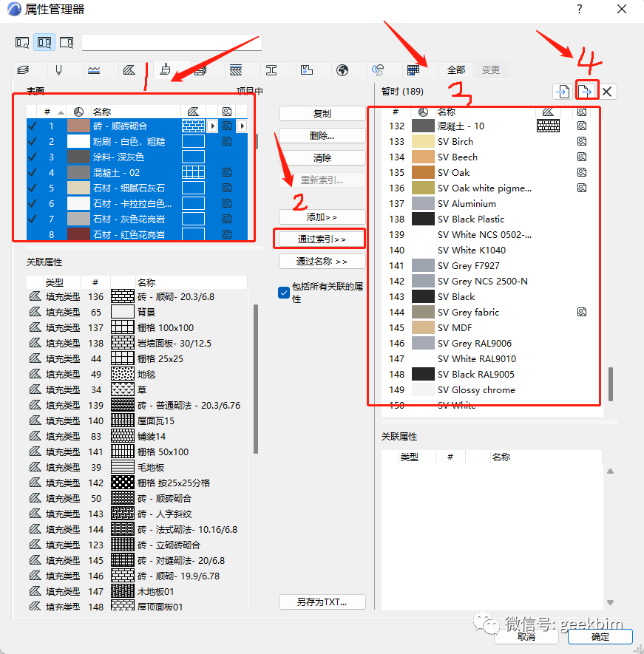The image size is (644, 654).
Task: Select row 粉刷 - 白色, 粗糙
Action: pyautogui.click(x=137, y=141)
